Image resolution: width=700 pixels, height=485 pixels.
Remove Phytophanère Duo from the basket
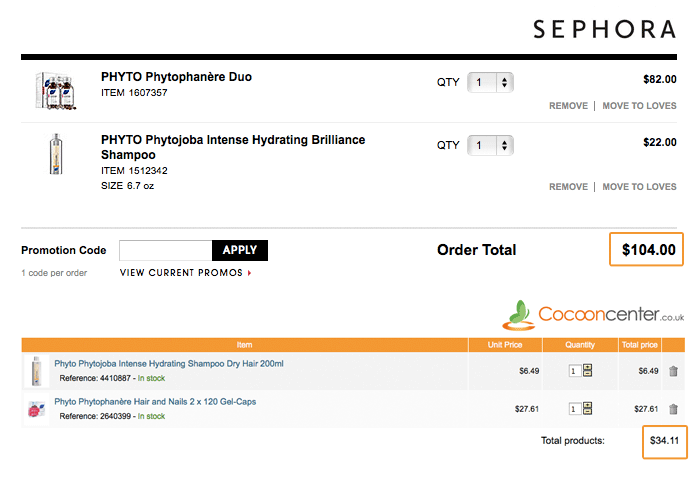[568, 106]
